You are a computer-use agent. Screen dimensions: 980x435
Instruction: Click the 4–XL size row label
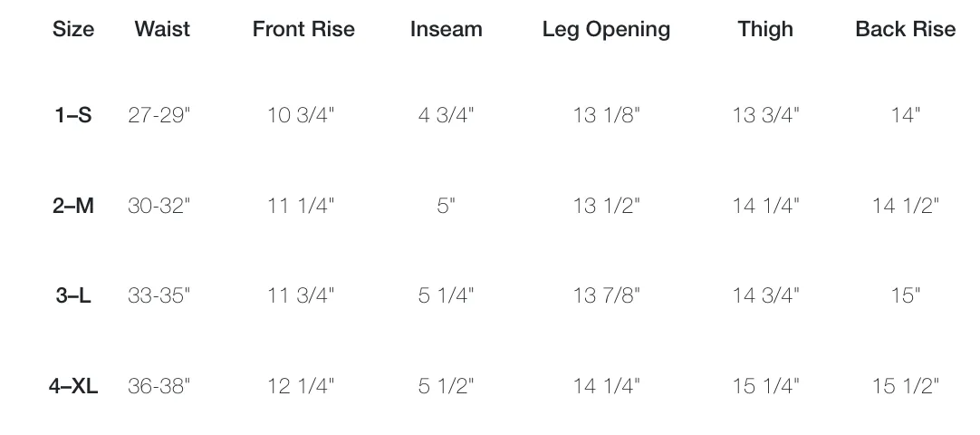[73, 386]
